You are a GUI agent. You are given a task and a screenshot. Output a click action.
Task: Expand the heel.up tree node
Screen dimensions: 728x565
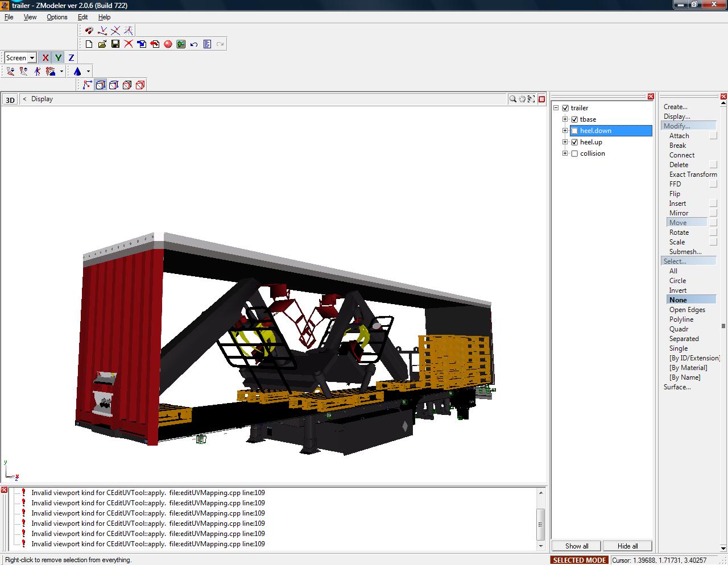point(565,142)
